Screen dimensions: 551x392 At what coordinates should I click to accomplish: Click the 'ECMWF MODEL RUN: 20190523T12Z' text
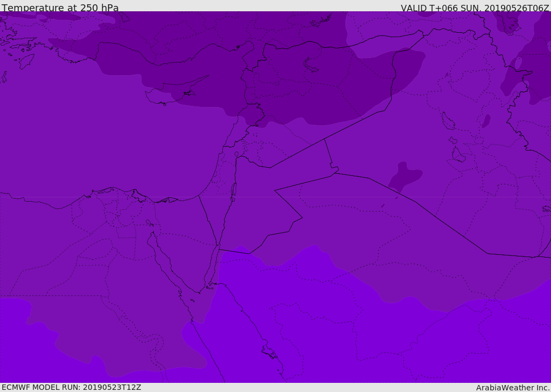tap(72, 387)
